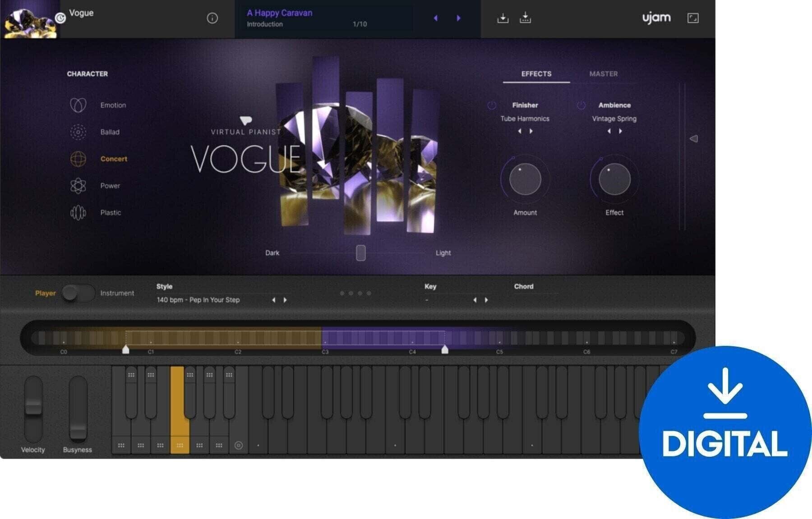812x519 pixels.
Task: Collapse the side panel triangle arrow
Action: tap(694, 139)
